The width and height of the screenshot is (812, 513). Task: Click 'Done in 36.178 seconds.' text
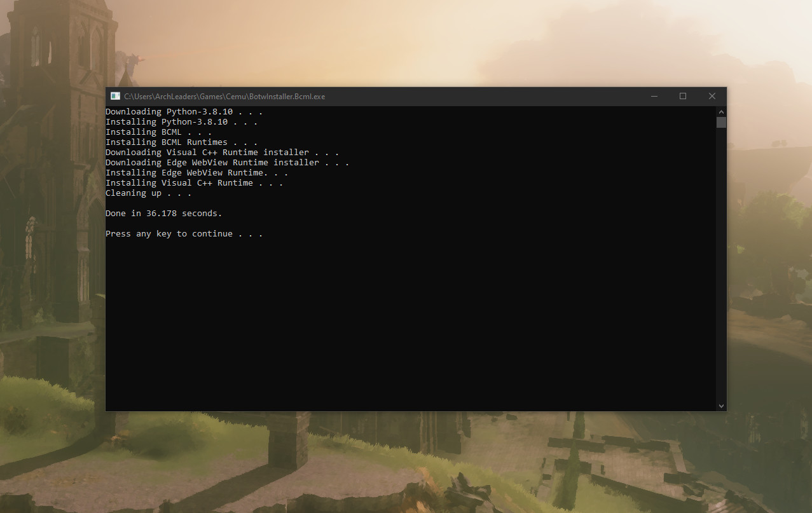pyautogui.click(x=163, y=214)
